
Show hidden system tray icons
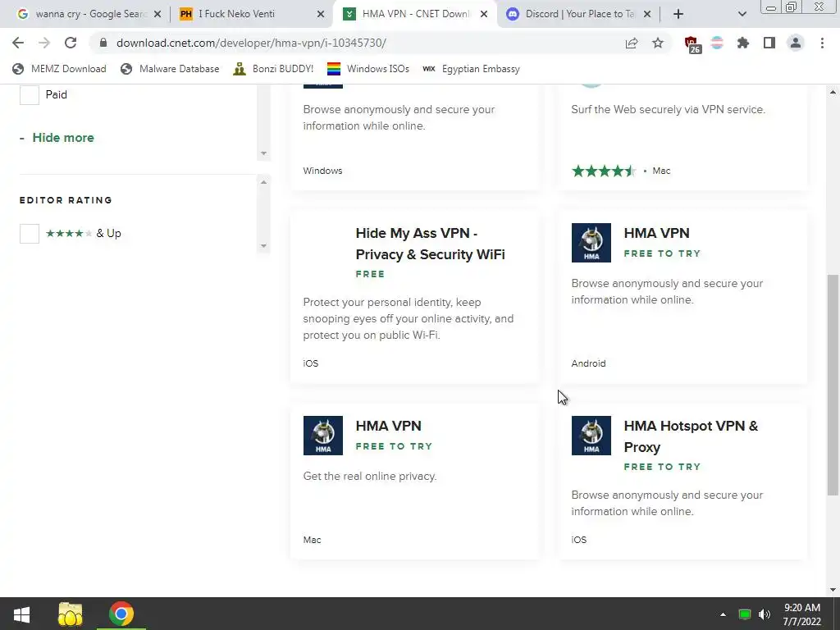[723, 614]
